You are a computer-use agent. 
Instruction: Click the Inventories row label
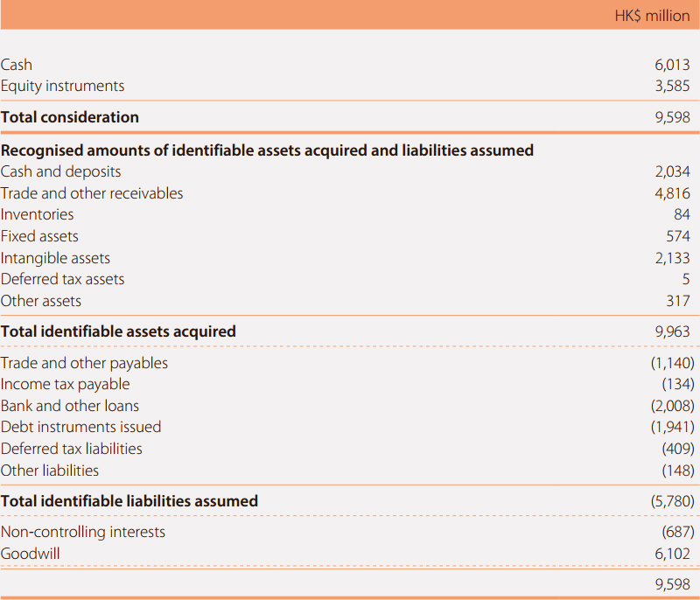coord(37,214)
